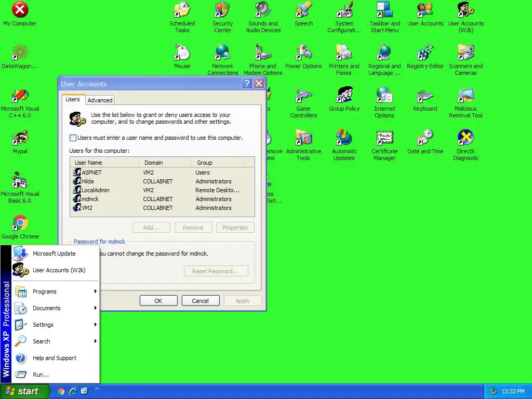
Task: Open the My Computer desktop icon
Action: coord(20,14)
